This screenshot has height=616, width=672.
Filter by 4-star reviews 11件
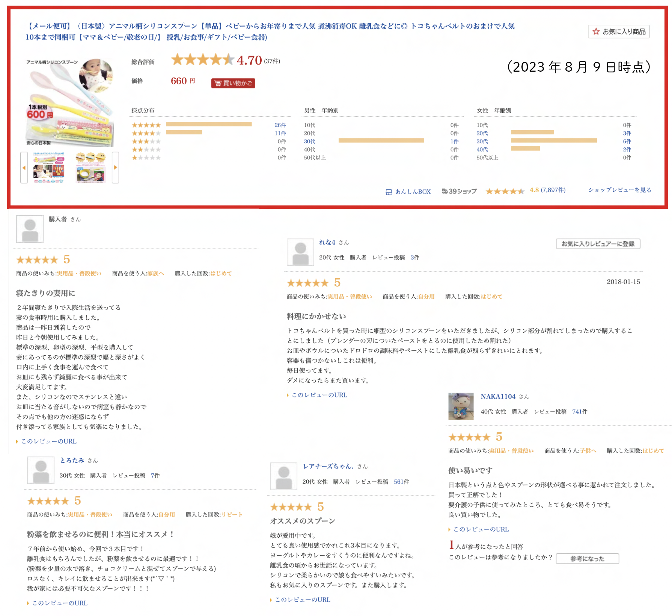(x=280, y=133)
